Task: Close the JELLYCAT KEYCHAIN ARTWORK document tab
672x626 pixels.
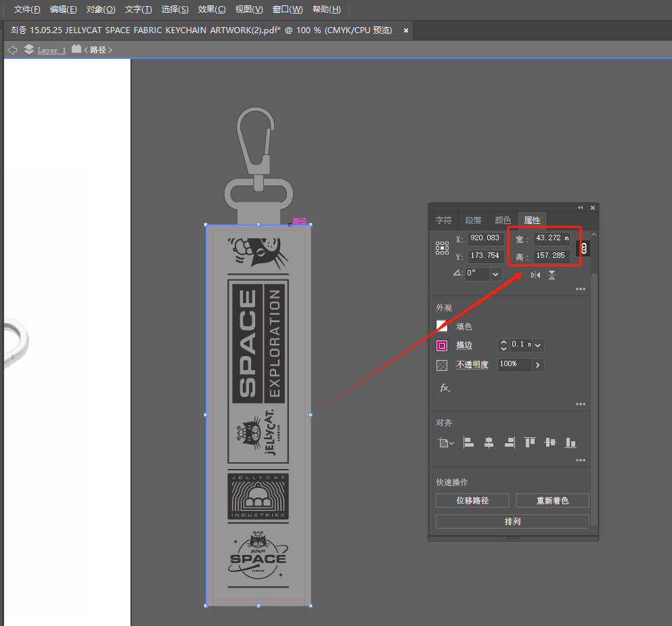Action: coord(406,30)
